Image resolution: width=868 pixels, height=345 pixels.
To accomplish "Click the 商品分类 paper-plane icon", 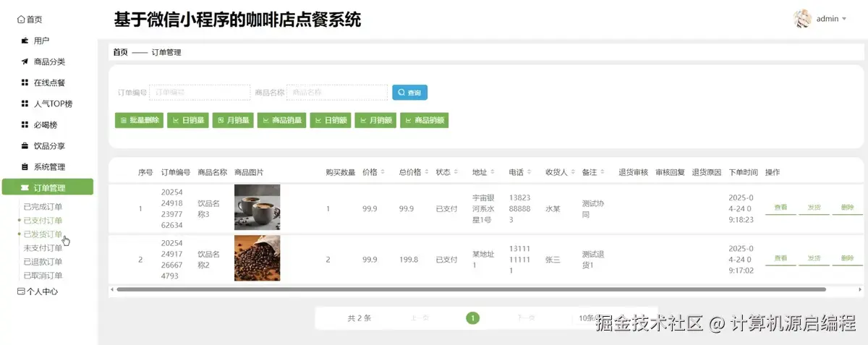I will pos(25,61).
